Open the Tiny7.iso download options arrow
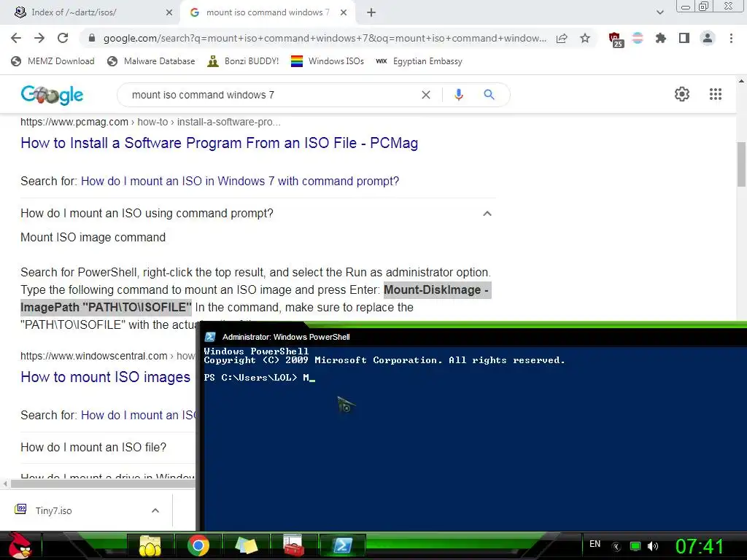 pyautogui.click(x=155, y=510)
